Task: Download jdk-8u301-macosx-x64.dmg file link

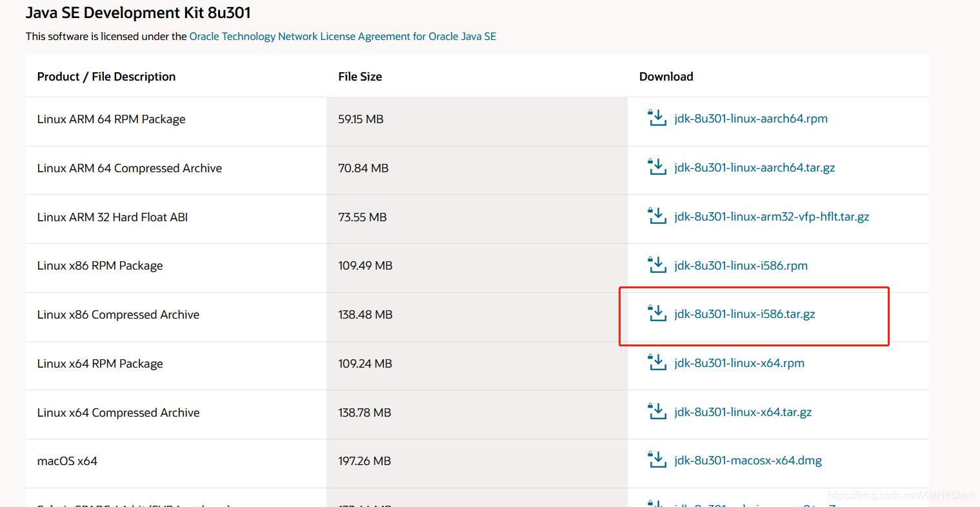Action: pyautogui.click(x=748, y=461)
